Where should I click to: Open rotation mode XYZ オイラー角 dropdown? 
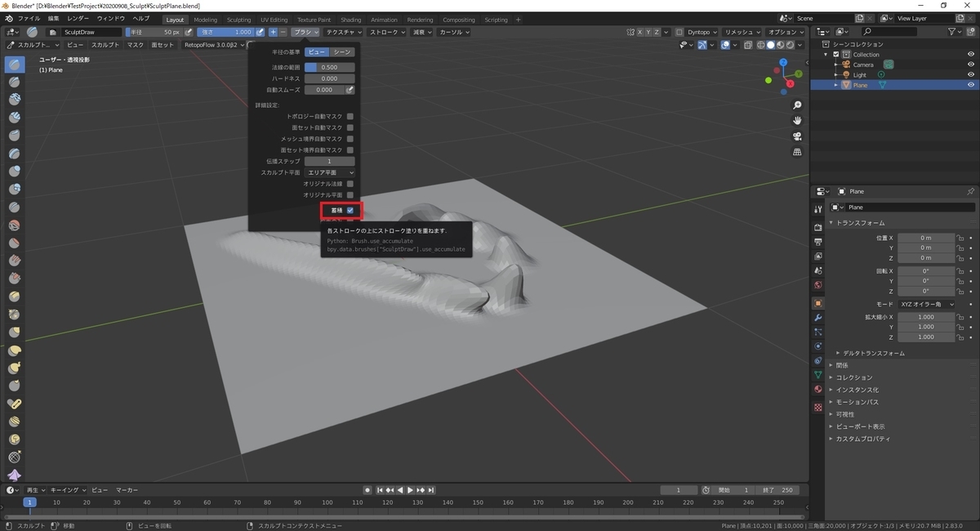click(x=927, y=304)
